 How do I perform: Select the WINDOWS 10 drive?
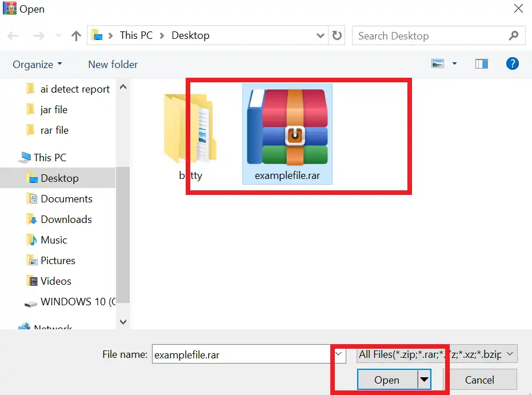tap(78, 302)
